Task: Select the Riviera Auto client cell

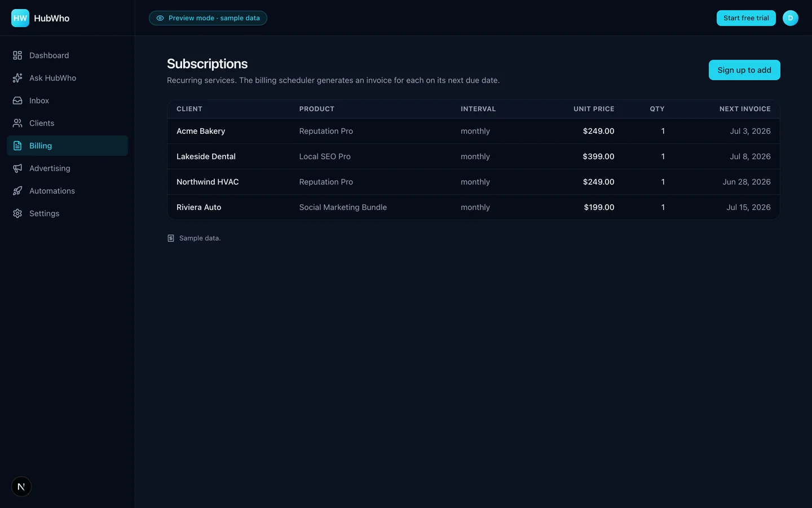Action: [198, 207]
